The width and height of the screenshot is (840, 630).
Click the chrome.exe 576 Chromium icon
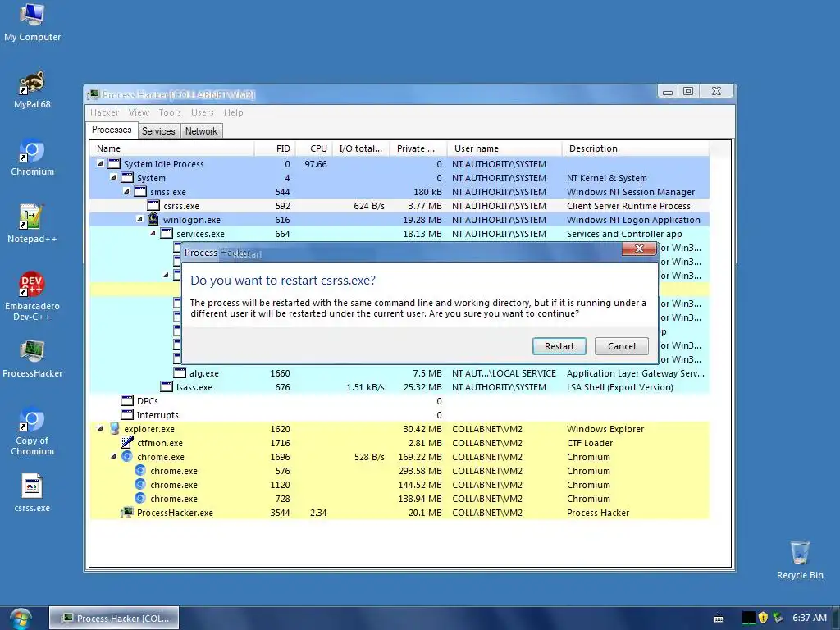tap(139, 470)
